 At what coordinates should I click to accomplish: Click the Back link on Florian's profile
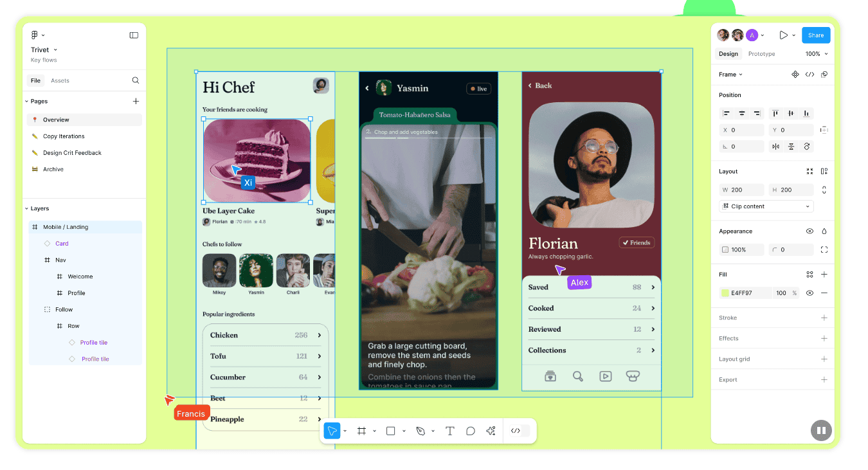(540, 86)
